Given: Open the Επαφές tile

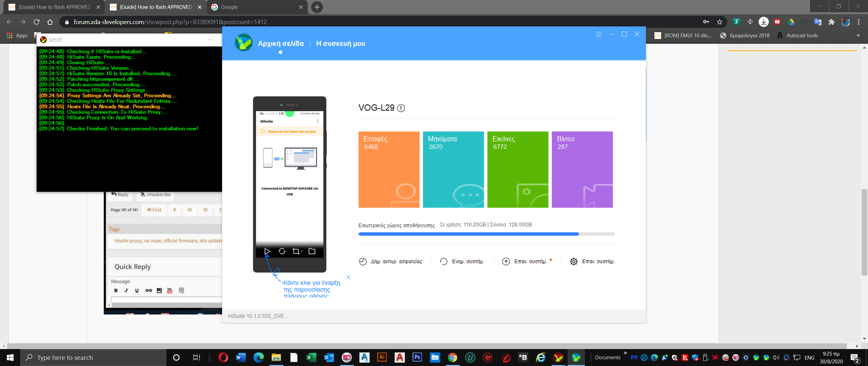Looking at the screenshot, I should point(389,169).
